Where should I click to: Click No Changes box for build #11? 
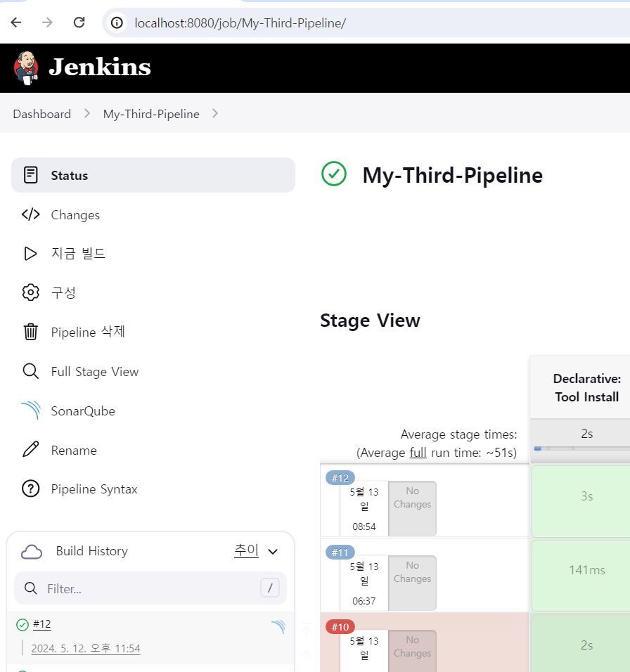click(412, 583)
